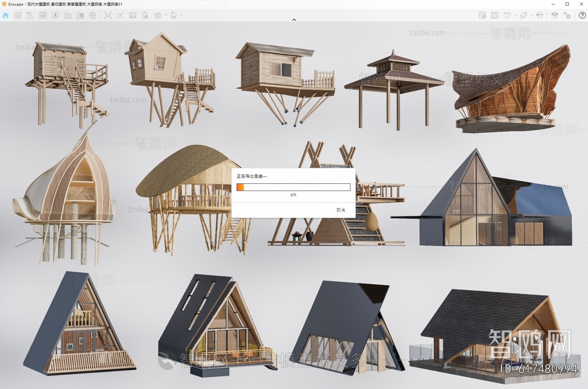Expand the 360 panorama export dropdown arrow
The width and height of the screenshot is (588, 389).
click(x=166, y=15)
